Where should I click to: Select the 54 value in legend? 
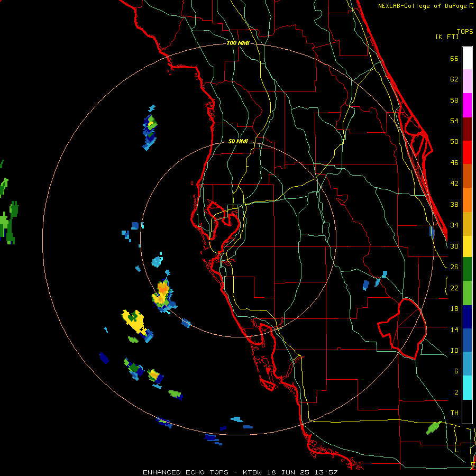(454, 121)
